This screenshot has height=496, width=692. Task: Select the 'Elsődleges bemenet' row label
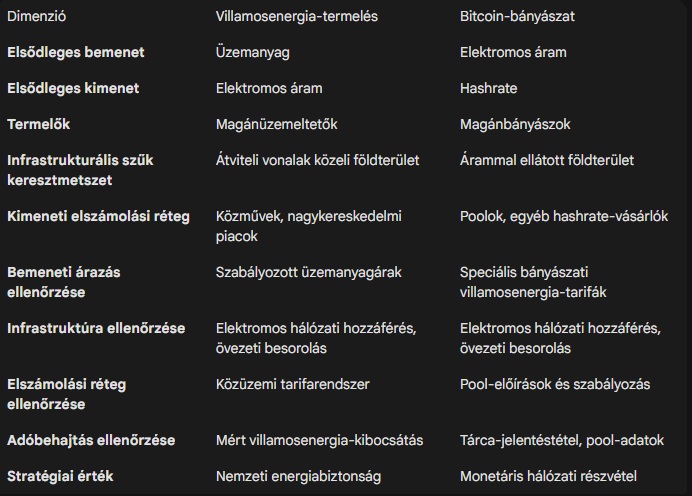coord(76,52)
